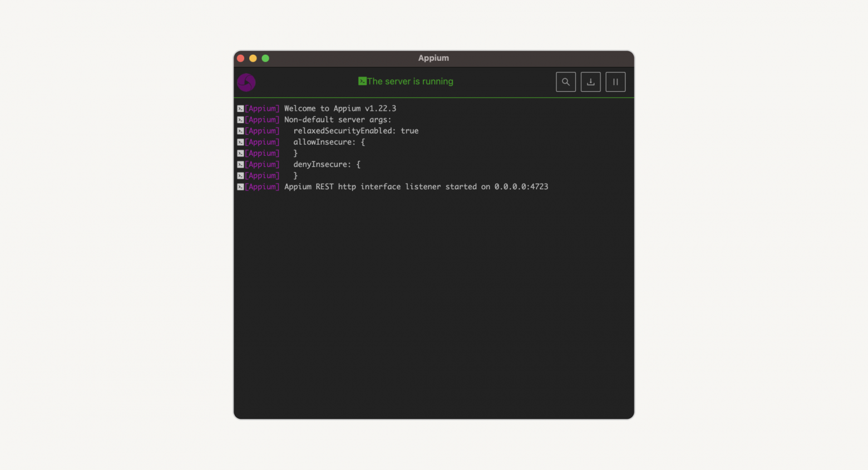The image size is (868, 470).
Task: Click the terminal icon on the allowInsecure line
Action: pos(240,142)
